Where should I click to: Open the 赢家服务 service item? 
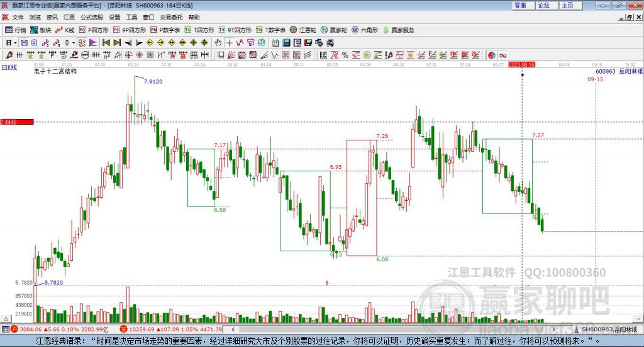(398, 30)
